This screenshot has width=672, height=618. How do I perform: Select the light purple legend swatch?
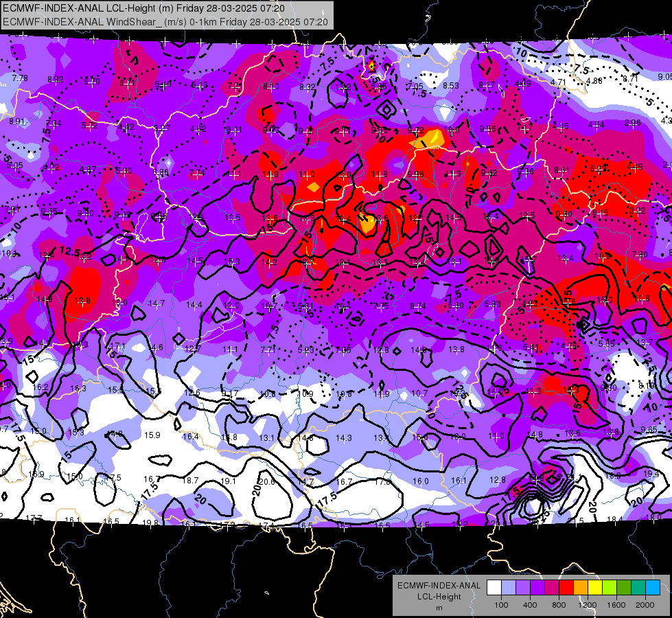click(x=523, y=588)
